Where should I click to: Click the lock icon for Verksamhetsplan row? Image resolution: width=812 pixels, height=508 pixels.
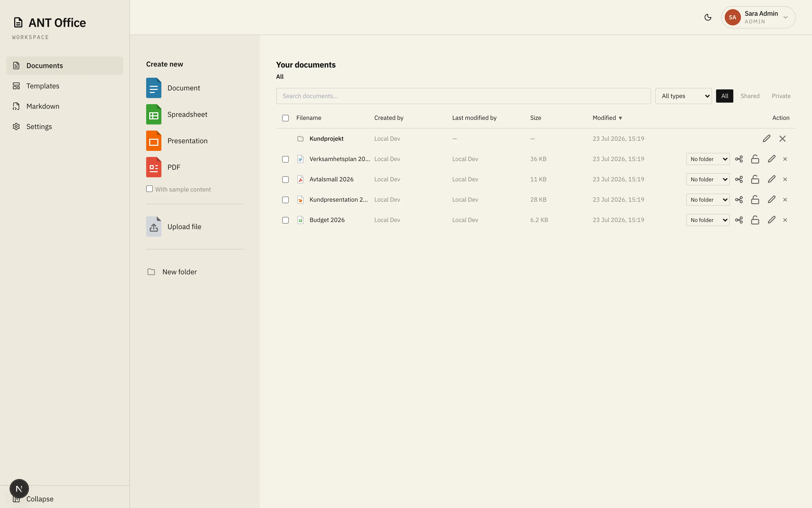pyautogui.click(x=755, y=159)
